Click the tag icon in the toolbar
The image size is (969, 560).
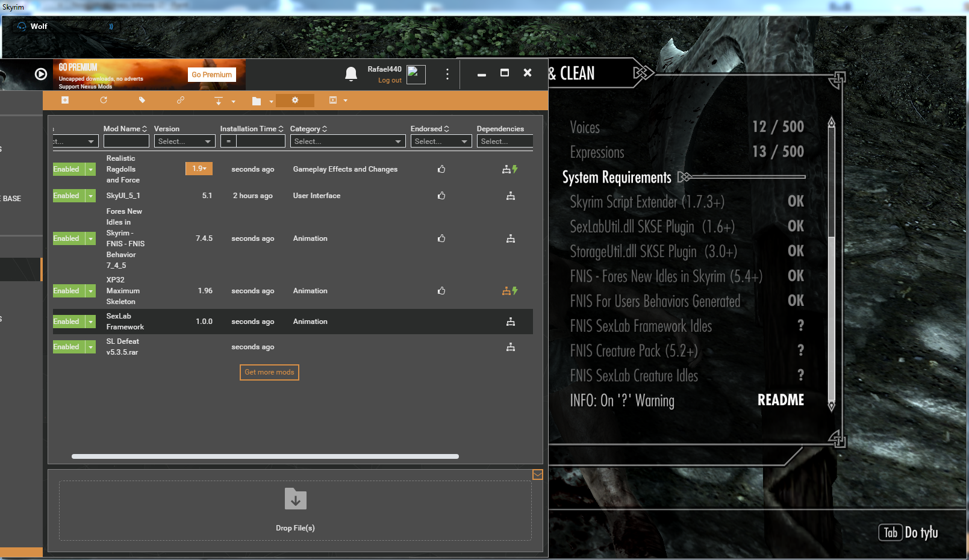pos(142,101)
